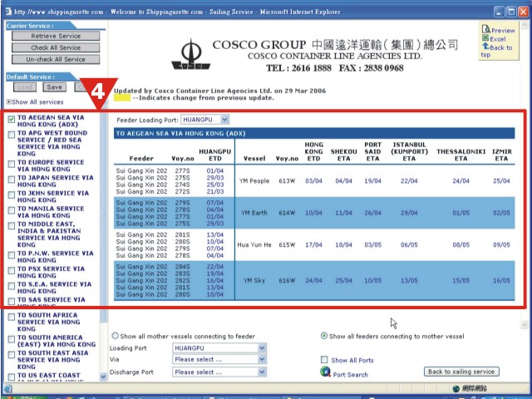Check TO JAPAN SERVICE VIA HONG KONG
This screenshot has height=399, width=532.
[12, 180]
